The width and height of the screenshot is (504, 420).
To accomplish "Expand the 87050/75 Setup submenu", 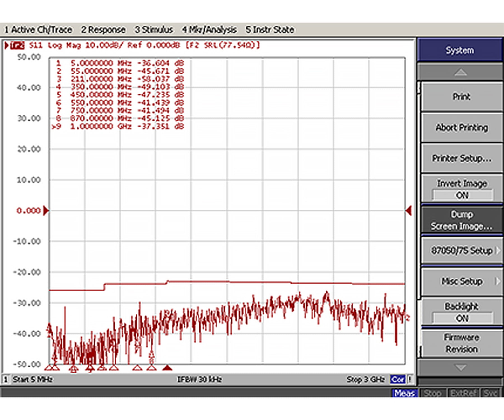I will point(462,251).
